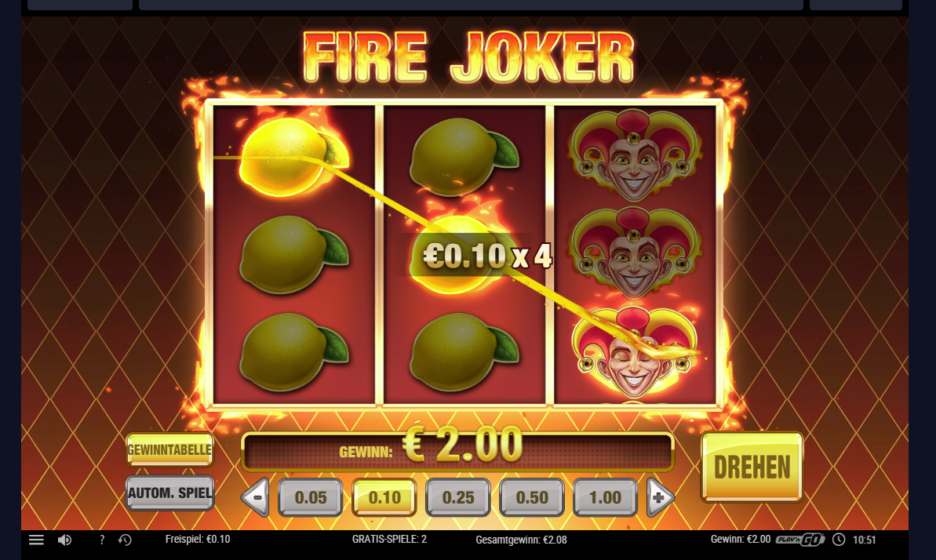Select the 0.25 bet value

click(x=458, y=496)
